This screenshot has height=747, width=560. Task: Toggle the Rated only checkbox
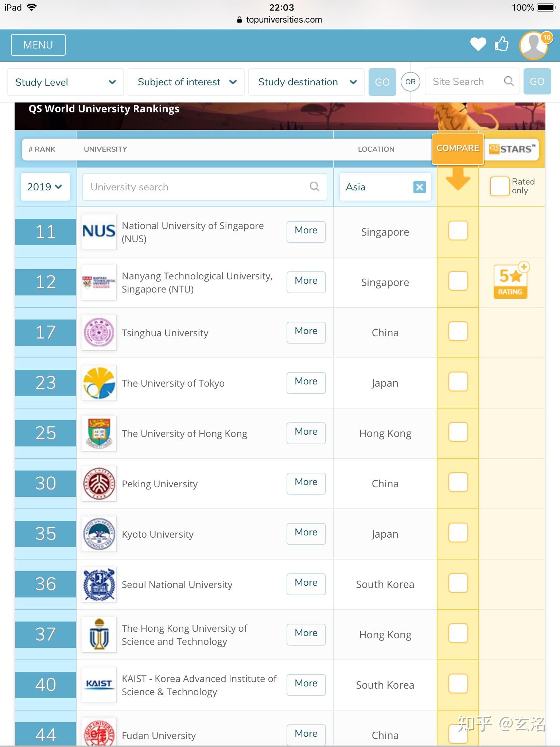click(x=499, y=186)
